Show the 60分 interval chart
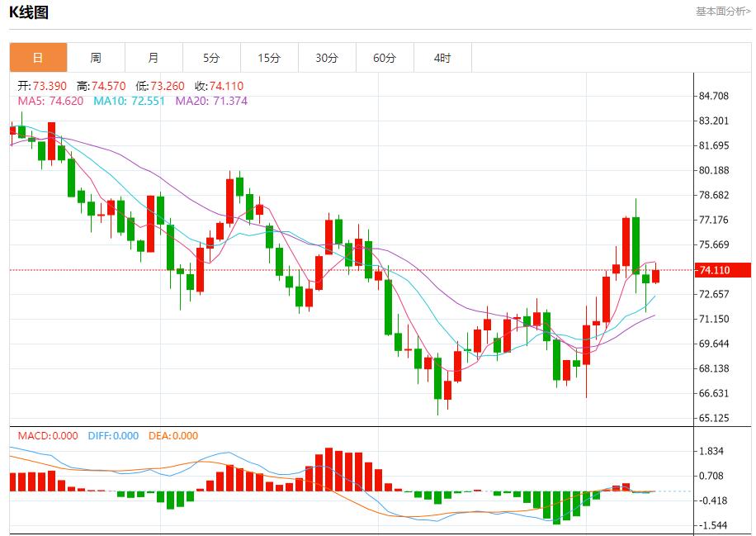Image resolution: width=756 pixels, height=536 pixels. click(385, 58)
